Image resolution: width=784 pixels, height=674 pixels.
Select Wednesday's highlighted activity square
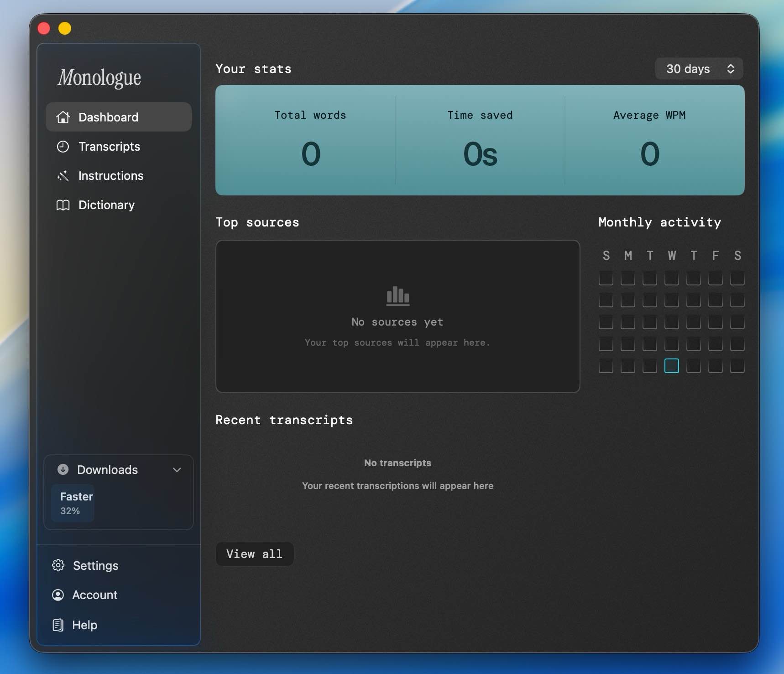(671, 366)
